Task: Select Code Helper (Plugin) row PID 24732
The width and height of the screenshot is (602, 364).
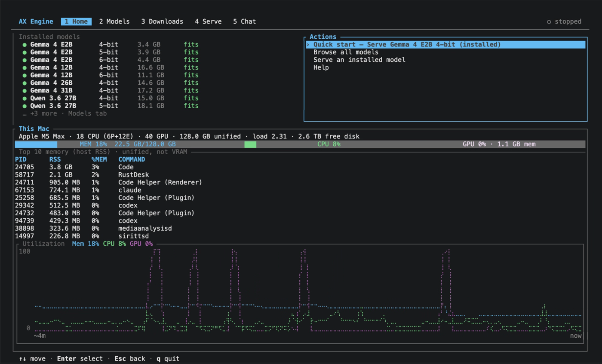Action: point(104,213)
